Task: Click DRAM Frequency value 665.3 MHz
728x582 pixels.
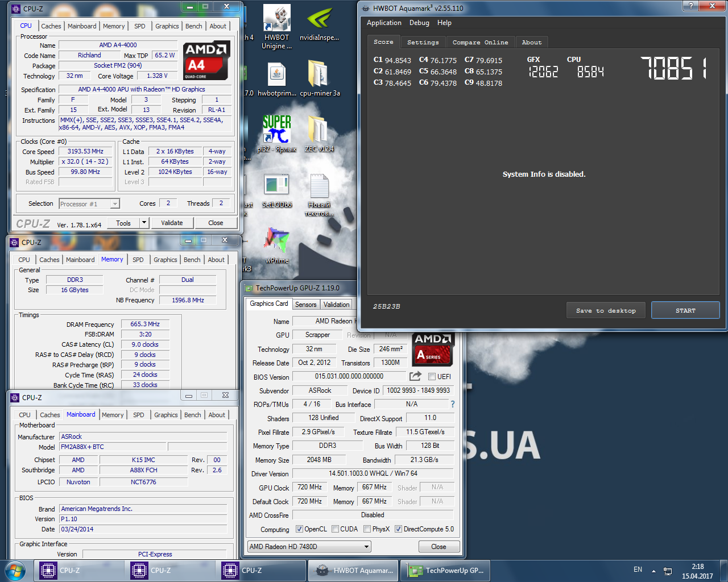Action: [144, 324]
